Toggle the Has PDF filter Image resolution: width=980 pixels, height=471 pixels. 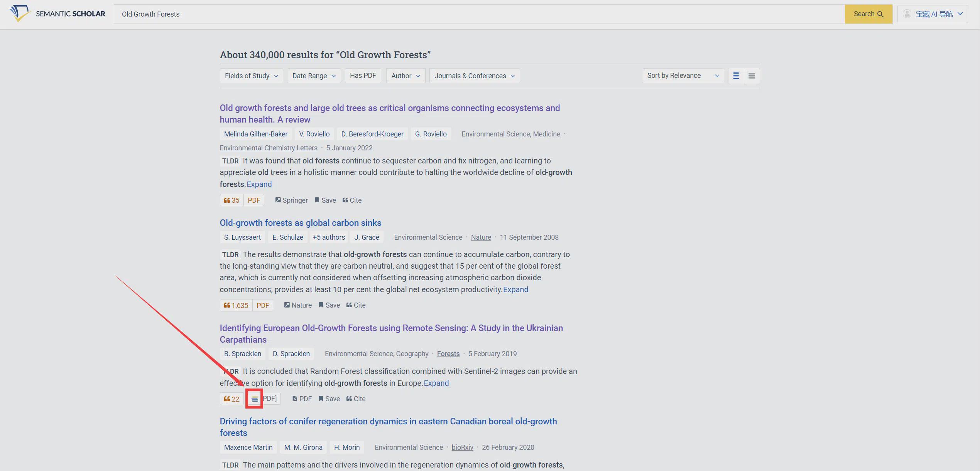click(363, 76)
